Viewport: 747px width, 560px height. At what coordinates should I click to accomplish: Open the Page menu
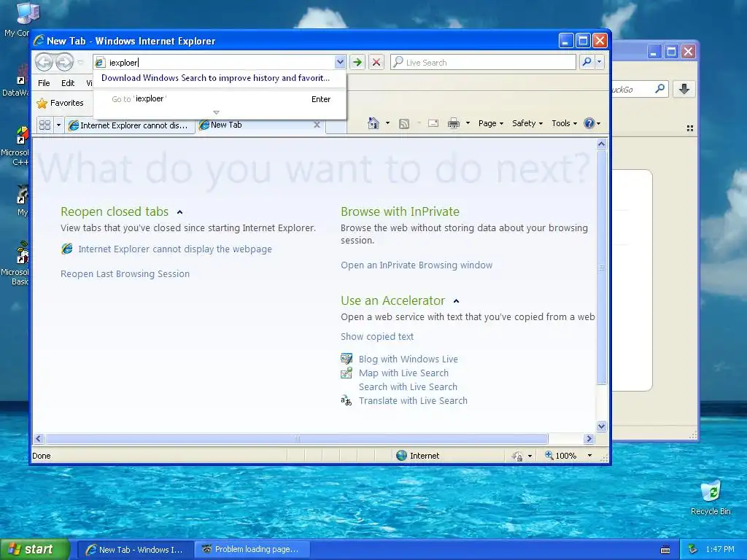(491, 123)
